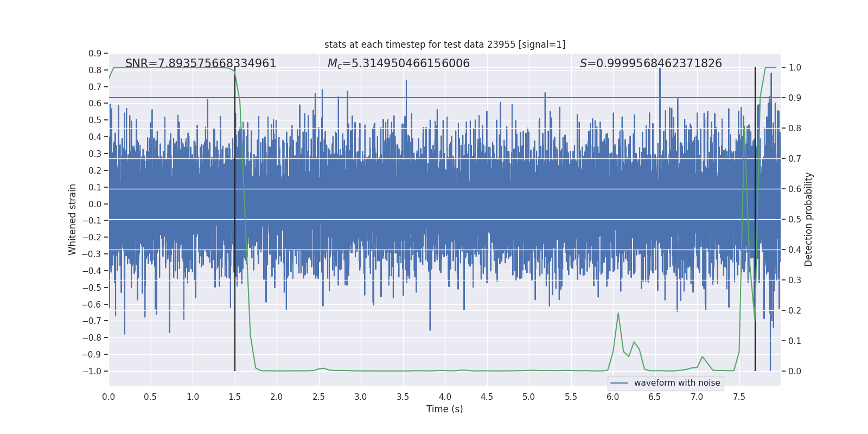Click the S=0.9999568462371826 score annotation
868x434 pixels.
click(x=651, y=63)
